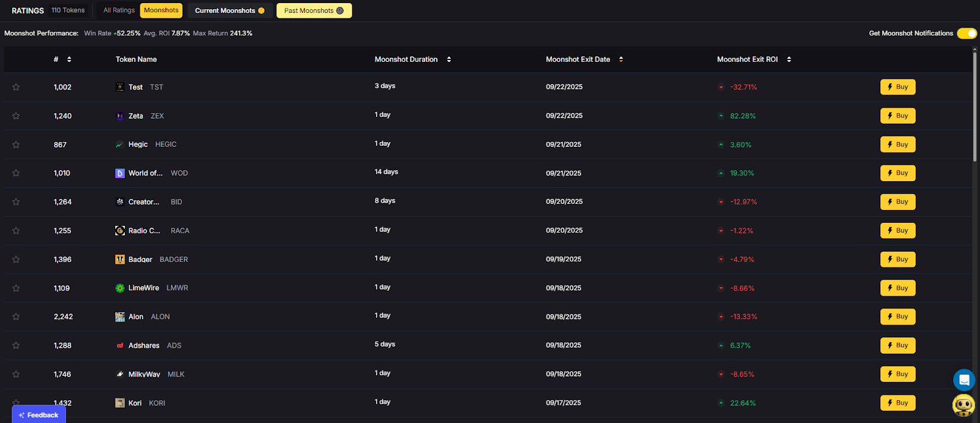Buy the Test TST token
Image resolution: width=980 pixels, height=423 pixels.
898,87
